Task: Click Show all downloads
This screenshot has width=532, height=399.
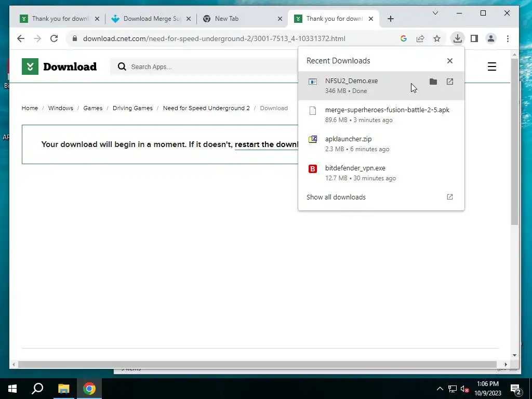Action: pos(336,197)
